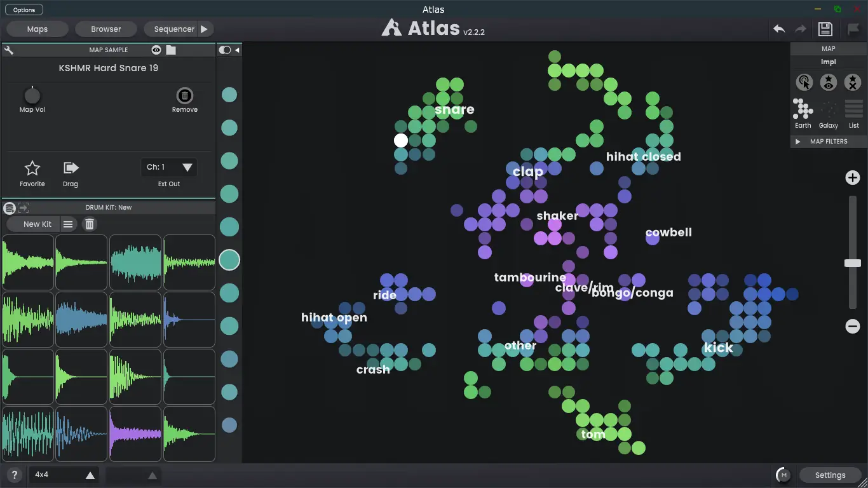Image resolution: width=868 pixels, height=488 pixels.
Task: Click the wrench icon on Map Sample panel
Action: 9,50
